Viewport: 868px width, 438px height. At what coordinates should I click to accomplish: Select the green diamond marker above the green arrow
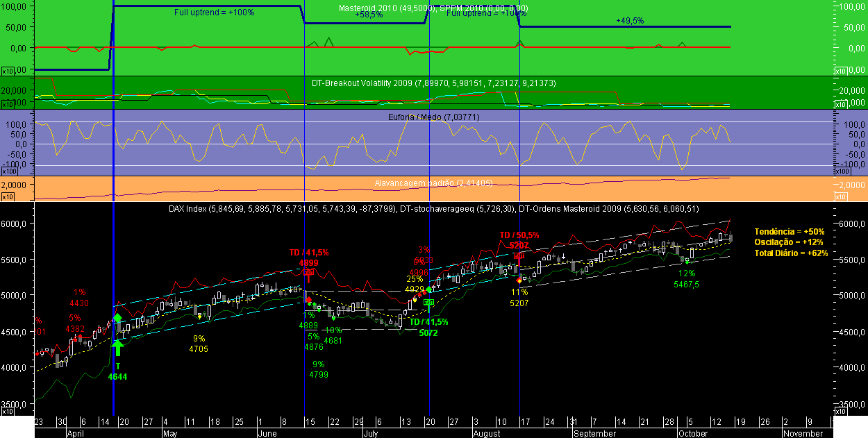point(117,318)
